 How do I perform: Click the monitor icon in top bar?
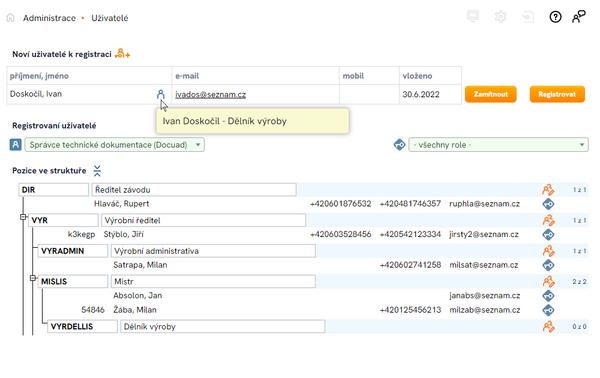click(473, 16)
